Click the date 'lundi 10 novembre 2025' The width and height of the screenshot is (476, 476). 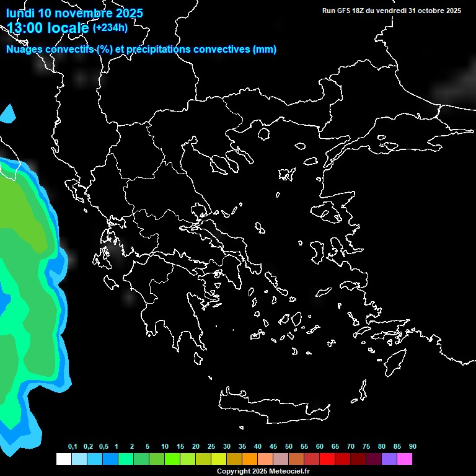click(x=74, y=13)
